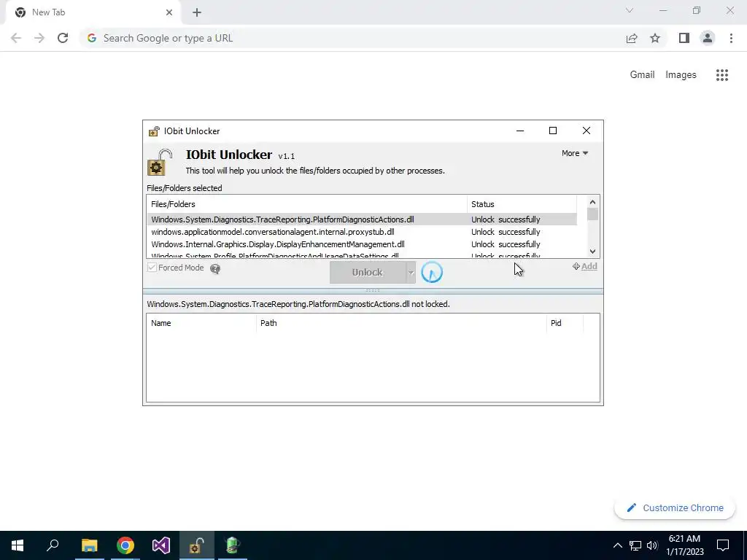This screenshot has height=560, width=747.
Task: Bookmark this tab with the star icon
Action: pos(655,38)
